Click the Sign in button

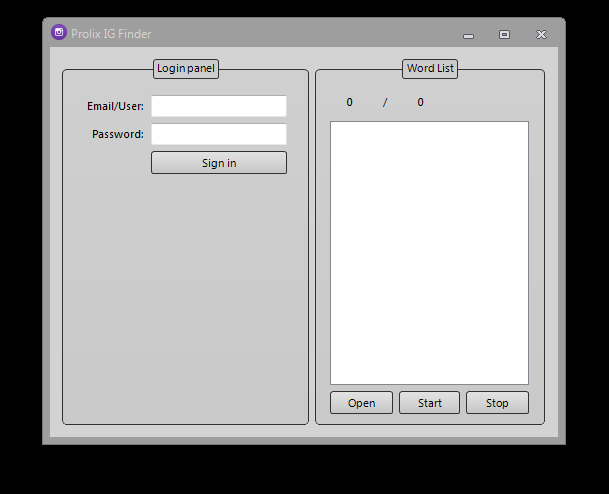(219, 163)
